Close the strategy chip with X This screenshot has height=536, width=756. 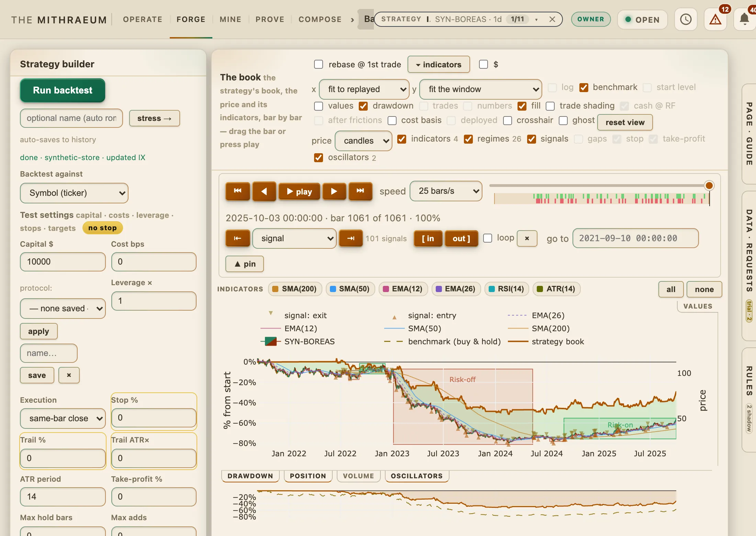point(552,19)
